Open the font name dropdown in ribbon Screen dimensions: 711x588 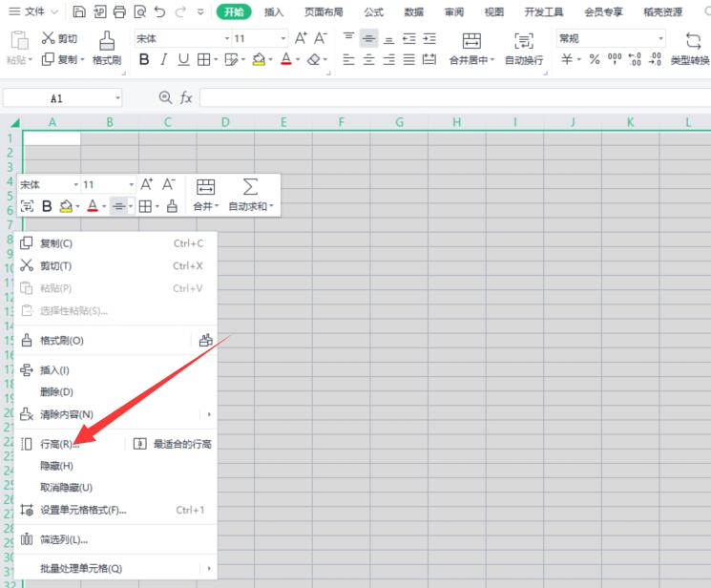[x=226, y=39]
